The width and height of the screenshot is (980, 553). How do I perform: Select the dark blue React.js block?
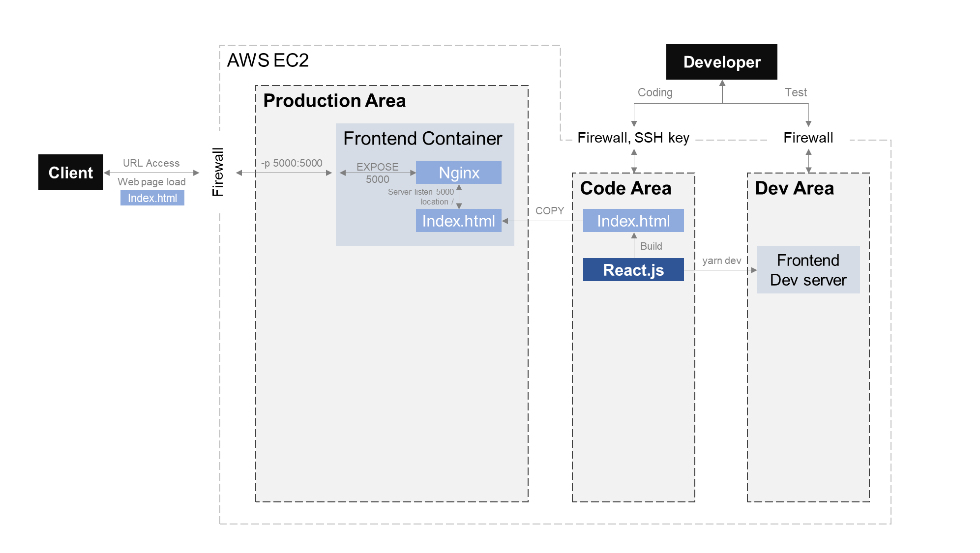point(633,270)
